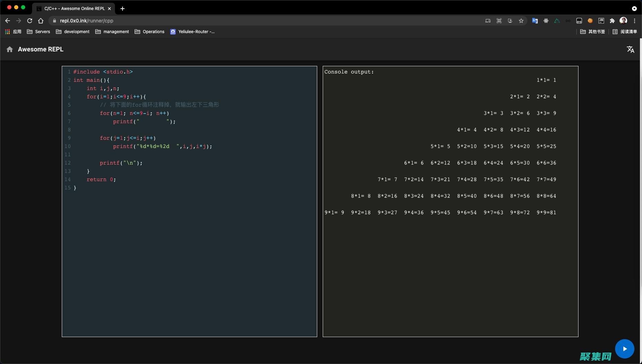Click the cookie manager extension icon

[590, 21]
